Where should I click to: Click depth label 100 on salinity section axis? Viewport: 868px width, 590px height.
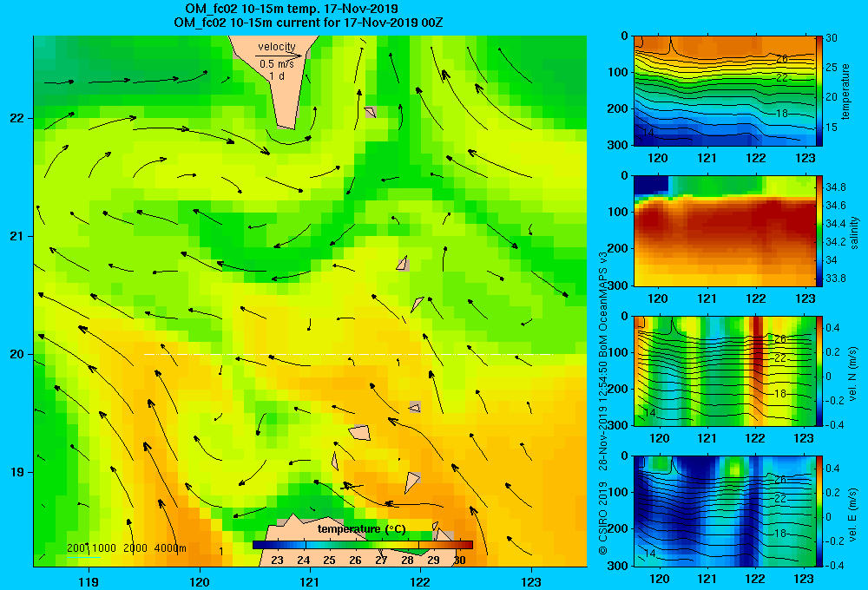click(618, 212)
